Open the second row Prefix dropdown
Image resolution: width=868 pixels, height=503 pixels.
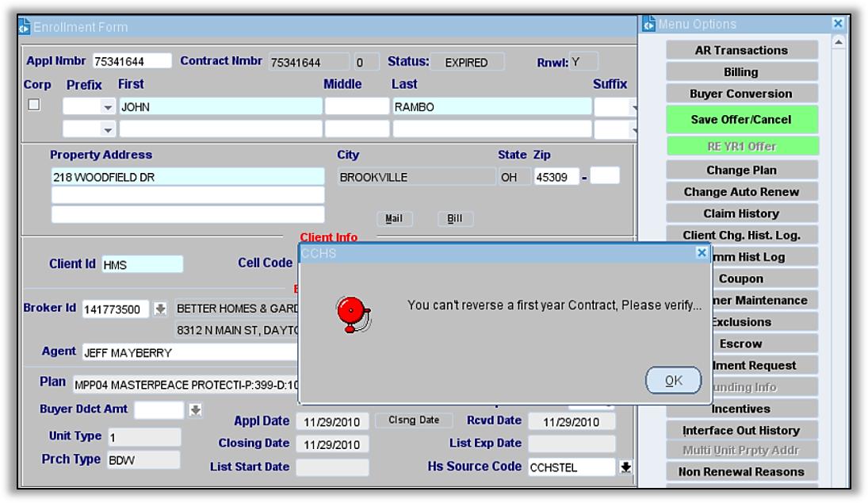pos(108,129)
